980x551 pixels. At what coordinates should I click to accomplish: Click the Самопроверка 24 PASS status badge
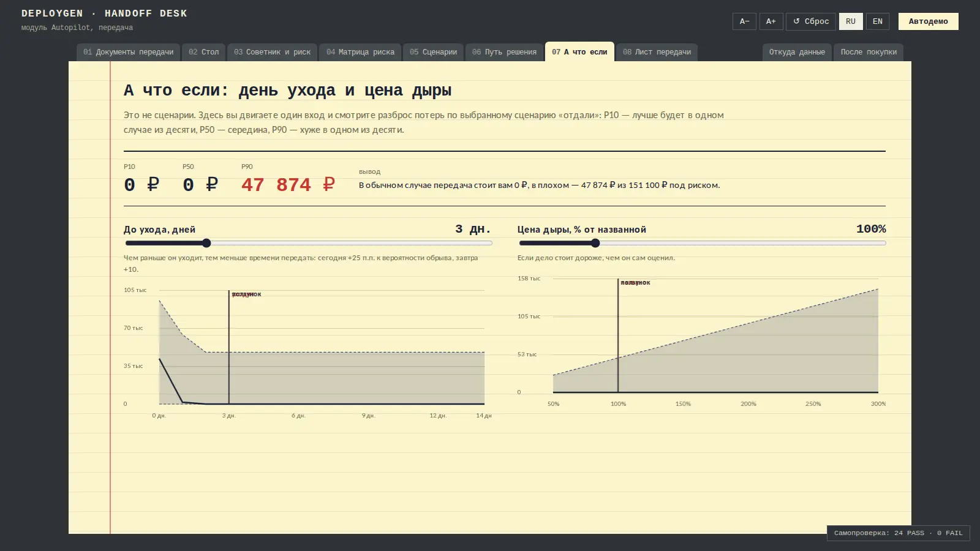[x=898, y=533]
